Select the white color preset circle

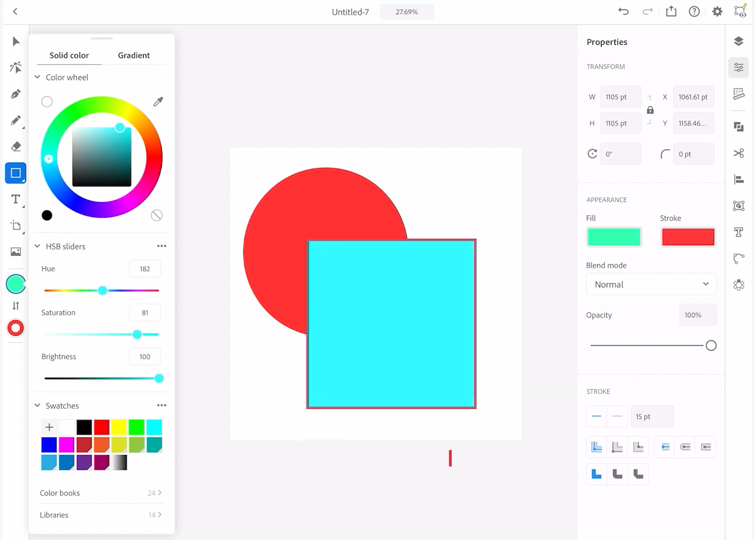47,102
